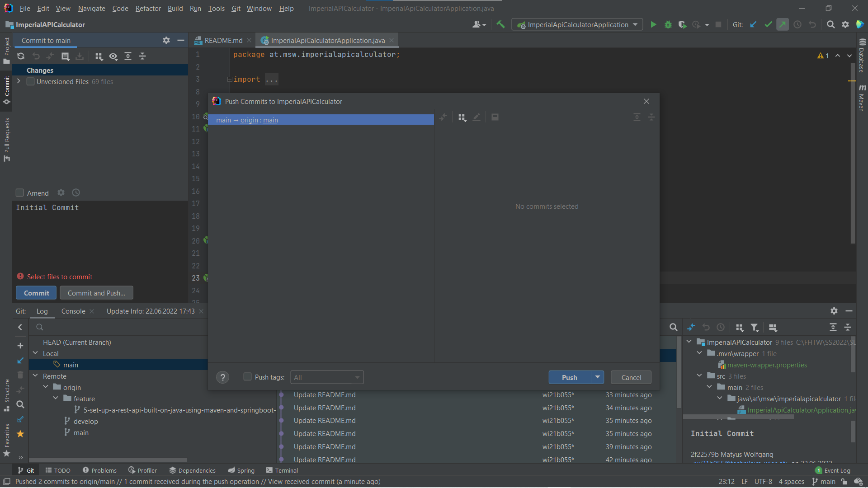Click the Push button
The height and width of the screenshot is (488, 868).
(570, 377)
